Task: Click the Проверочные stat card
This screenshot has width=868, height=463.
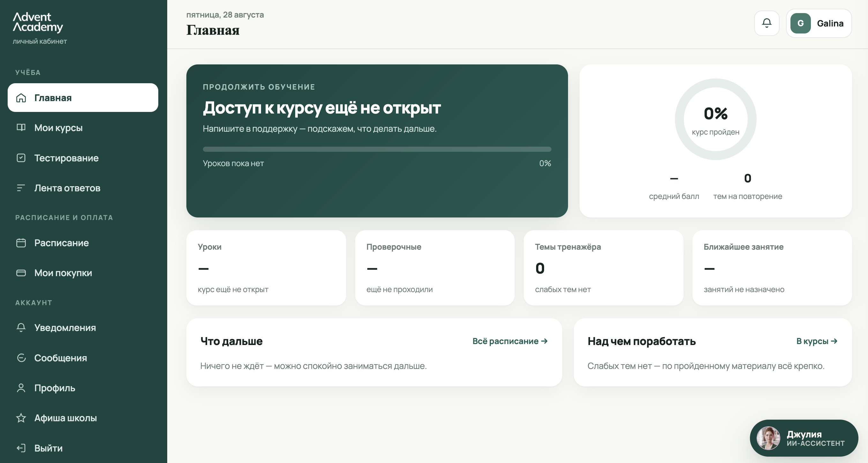Action: 435,268
